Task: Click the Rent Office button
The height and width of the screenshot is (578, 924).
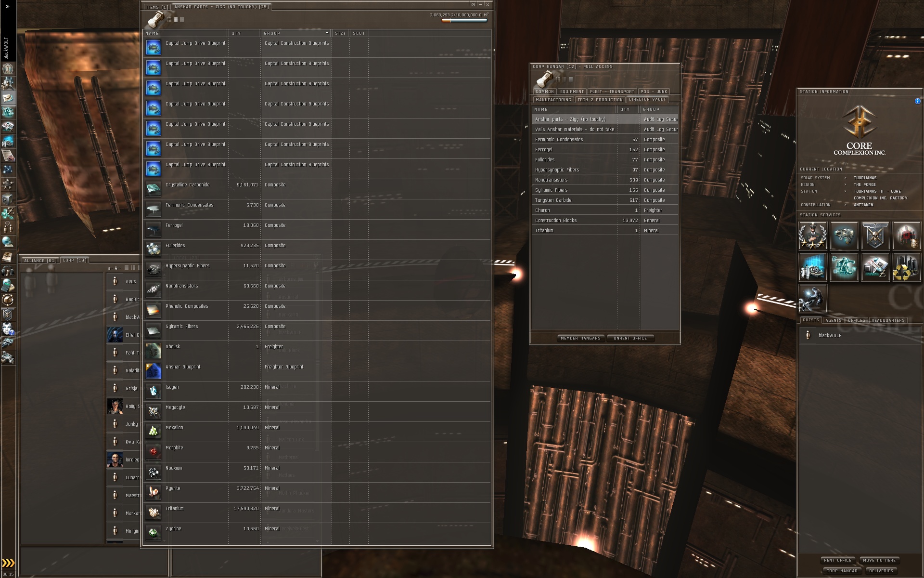Action: coord(837,560)
